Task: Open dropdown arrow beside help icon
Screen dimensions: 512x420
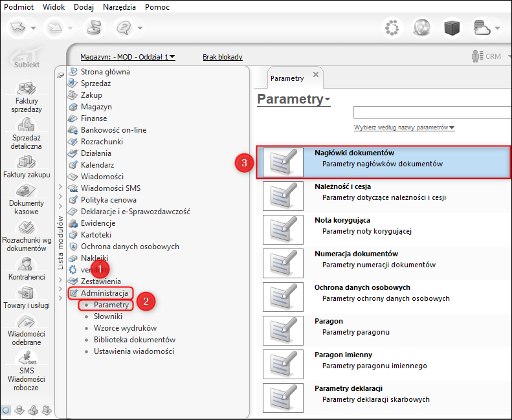Action: [140, 28]
